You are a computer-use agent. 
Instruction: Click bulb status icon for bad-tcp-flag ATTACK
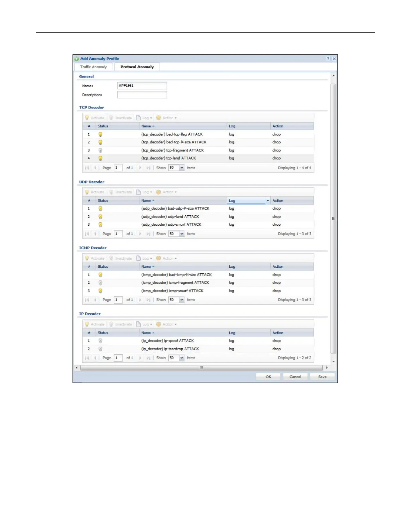pyautogui.click(x=100, y=134)
